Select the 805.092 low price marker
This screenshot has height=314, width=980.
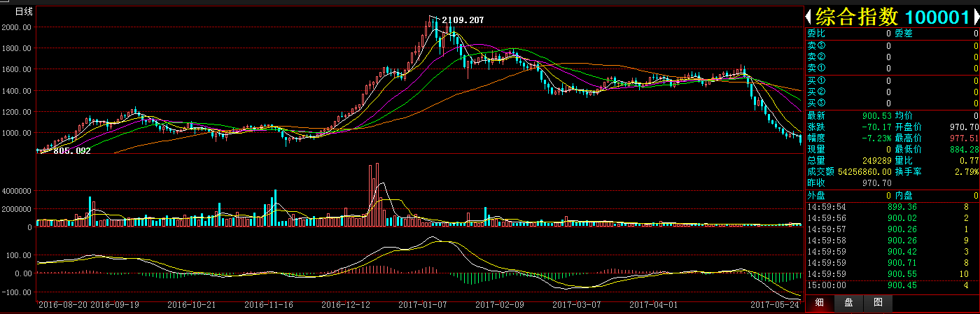(x=71, y=150)
